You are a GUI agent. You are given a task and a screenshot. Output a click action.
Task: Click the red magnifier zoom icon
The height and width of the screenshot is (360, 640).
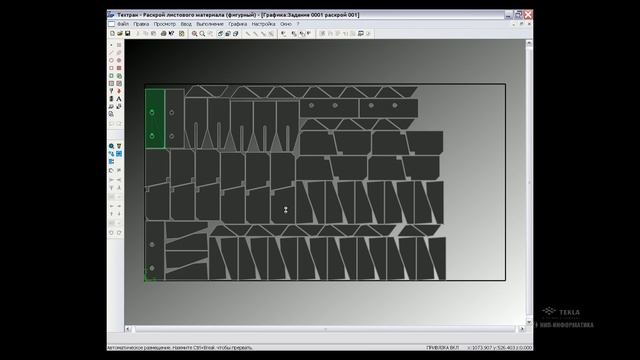click(x=195, y=33)
